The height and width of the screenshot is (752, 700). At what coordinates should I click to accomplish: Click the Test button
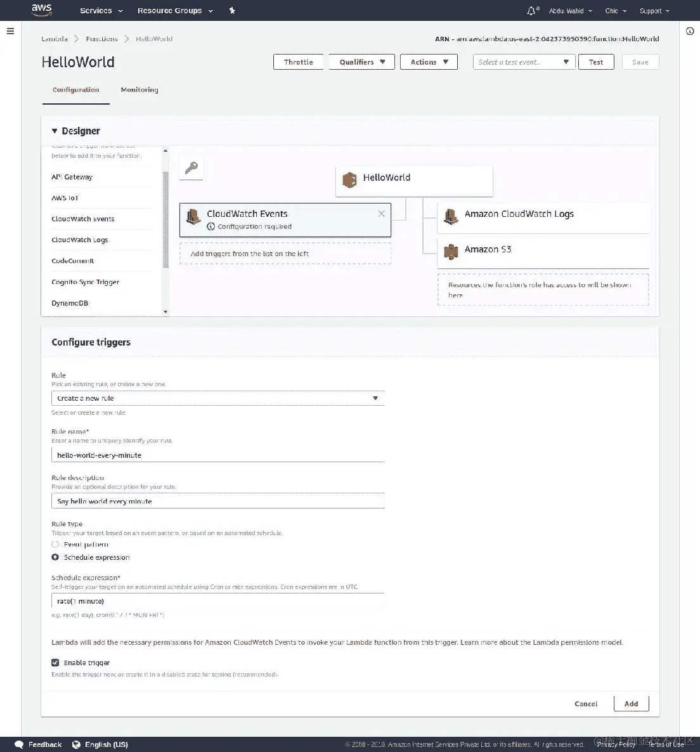click(x=596, y=62)
